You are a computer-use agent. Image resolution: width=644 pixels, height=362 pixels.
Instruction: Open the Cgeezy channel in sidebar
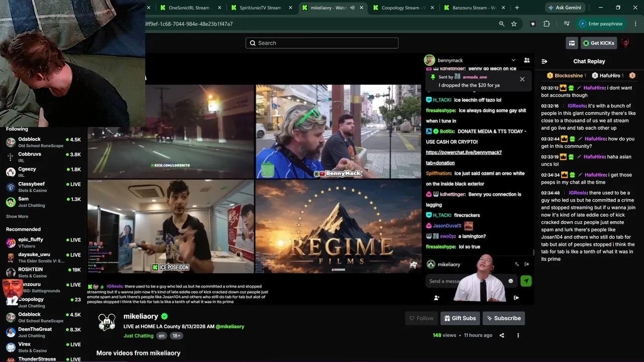click(x=44, y=172)
